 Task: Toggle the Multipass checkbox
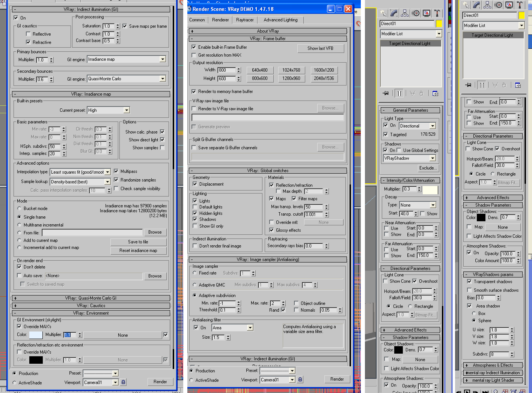(116, 171)
